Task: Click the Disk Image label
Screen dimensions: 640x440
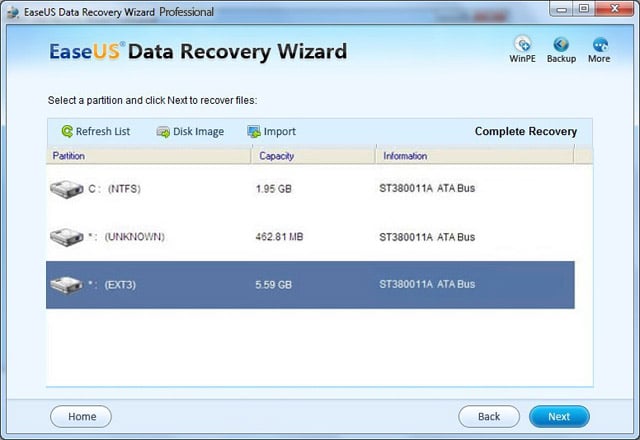Action: tap(198, 131)
